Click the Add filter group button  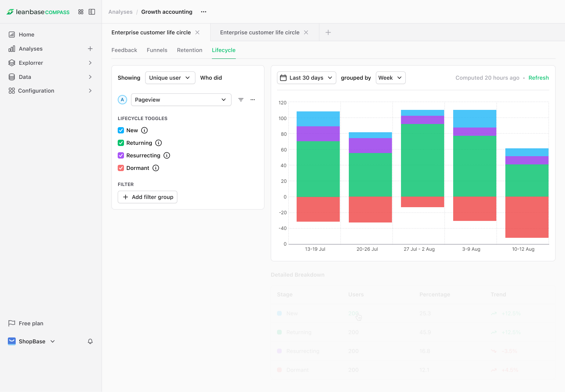(x=148, y=197)
